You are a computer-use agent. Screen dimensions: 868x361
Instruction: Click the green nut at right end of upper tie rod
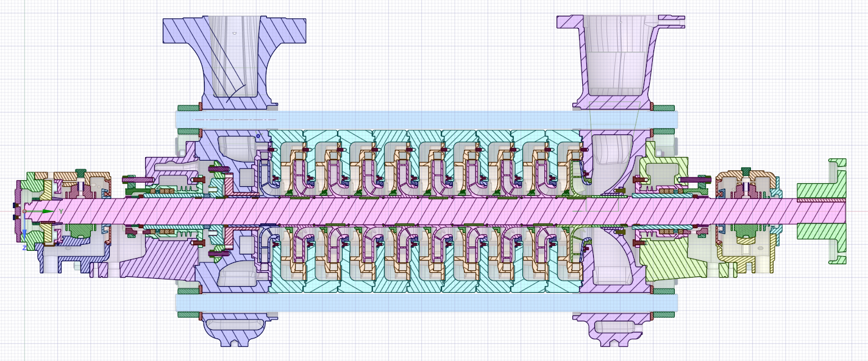664,108
